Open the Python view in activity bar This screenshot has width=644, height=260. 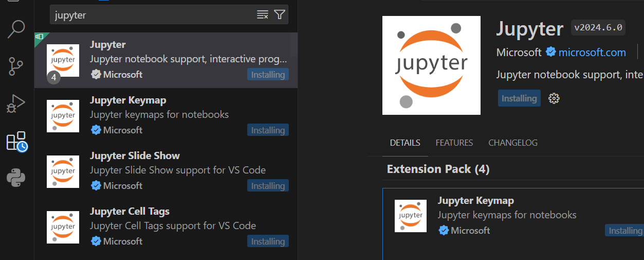[16, 178]
